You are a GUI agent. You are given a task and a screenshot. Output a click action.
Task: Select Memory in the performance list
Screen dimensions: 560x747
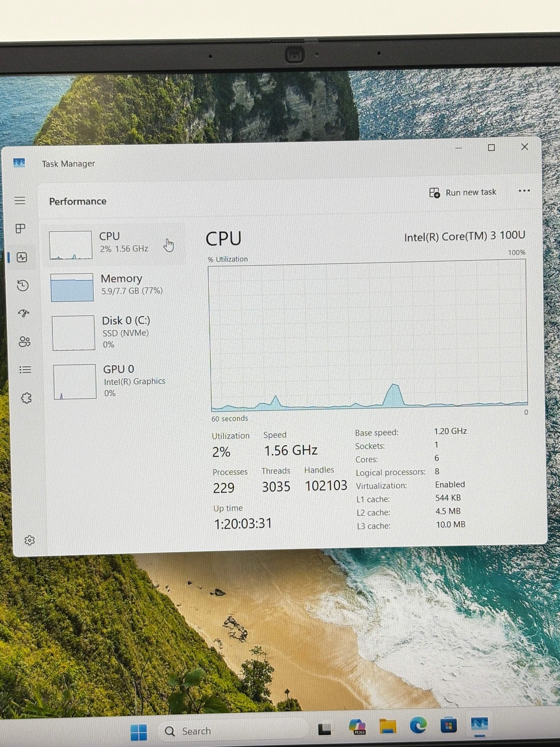point(117,286)
